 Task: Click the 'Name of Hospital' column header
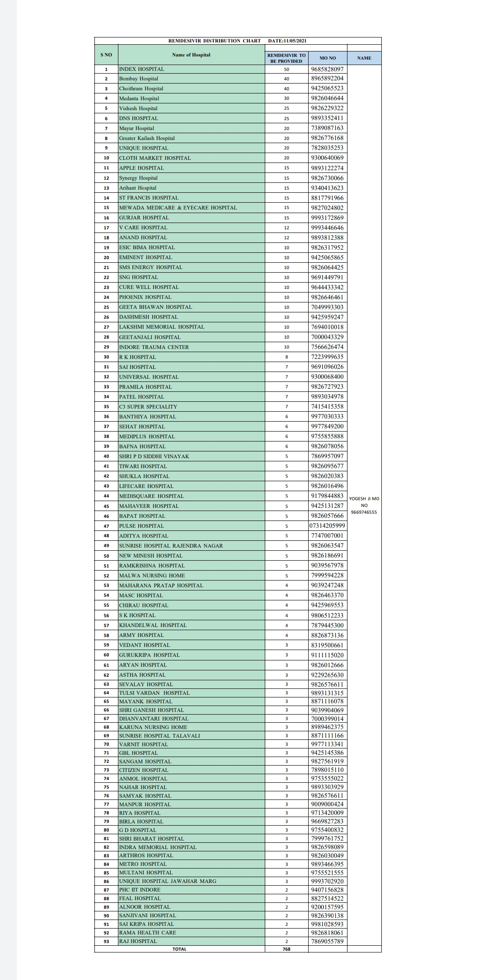click(191, 55)
